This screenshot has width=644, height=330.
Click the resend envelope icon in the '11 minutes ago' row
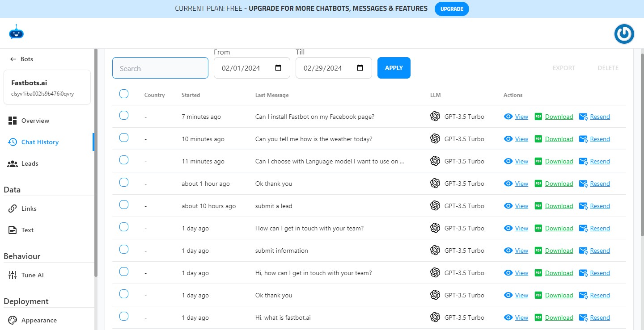[583, 161]
